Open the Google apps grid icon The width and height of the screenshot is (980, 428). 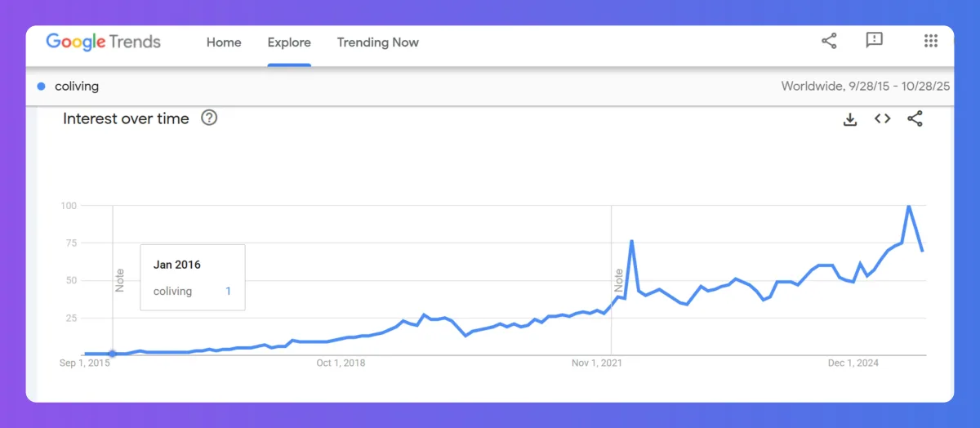pos(930,41)
